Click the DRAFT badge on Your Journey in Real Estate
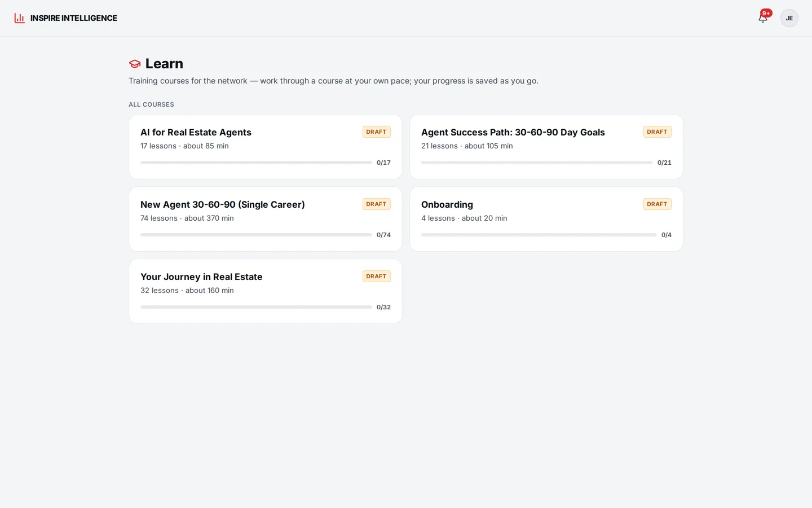Screen dimensions: 812x508 [377, 277]
